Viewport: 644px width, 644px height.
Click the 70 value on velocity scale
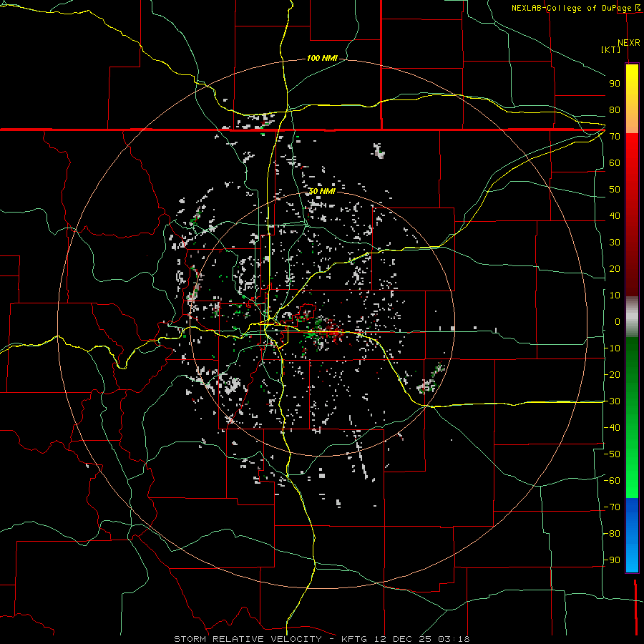pyautogui.click(x=615, y=137)
